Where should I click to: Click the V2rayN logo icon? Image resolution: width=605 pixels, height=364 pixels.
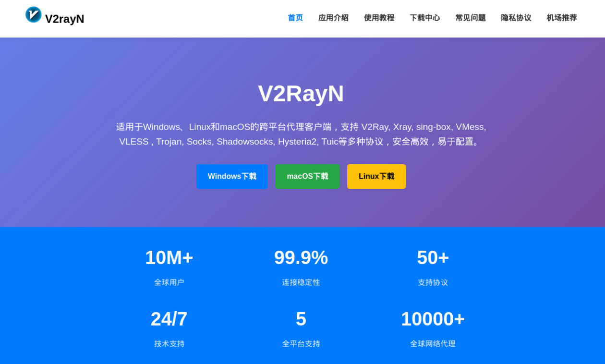click(34, 14)
